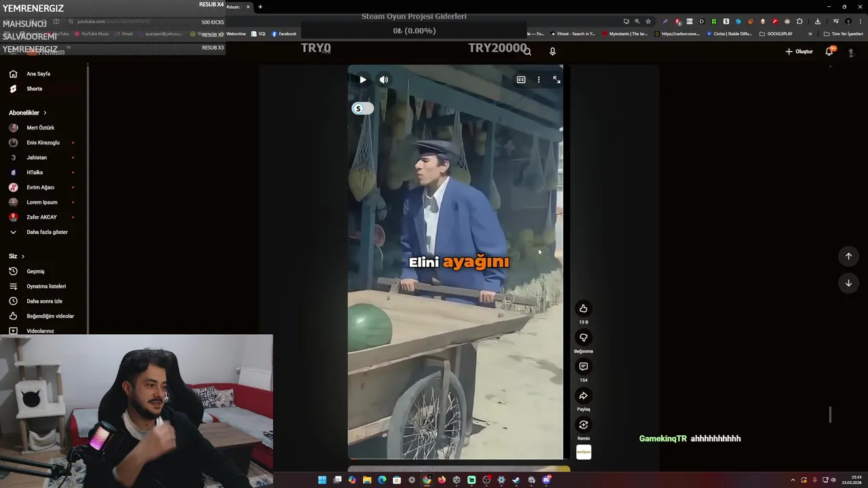Image resolution: width=868 pixels, height=488 pixels.
Task: Open File Explorer from the taskbar
Action: pos(367,480)
